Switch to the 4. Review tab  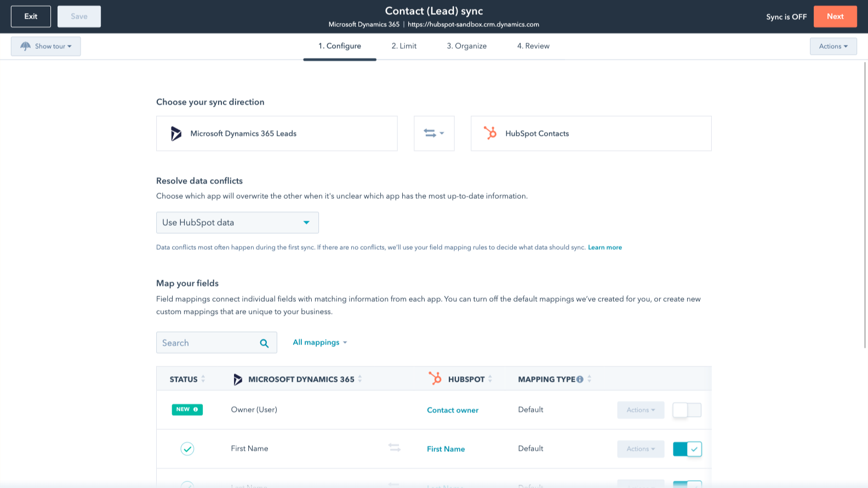click(x=533, y=46)
